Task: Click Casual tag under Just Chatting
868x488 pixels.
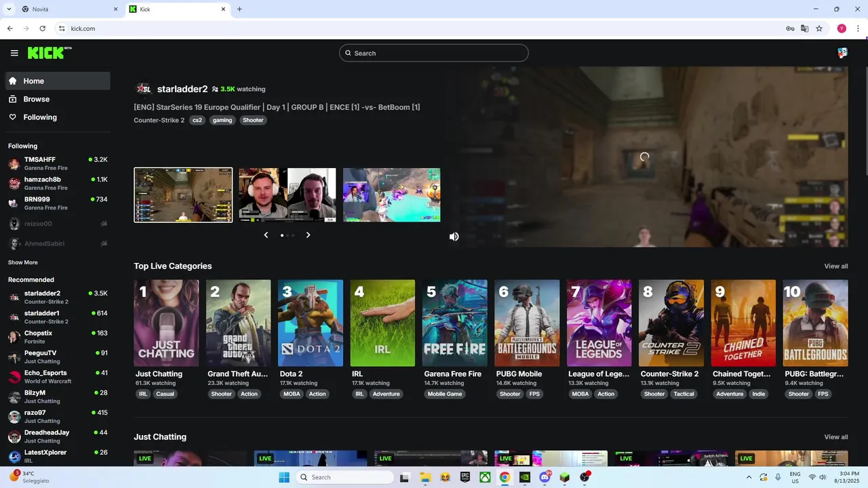Action: tap(165, 394)
